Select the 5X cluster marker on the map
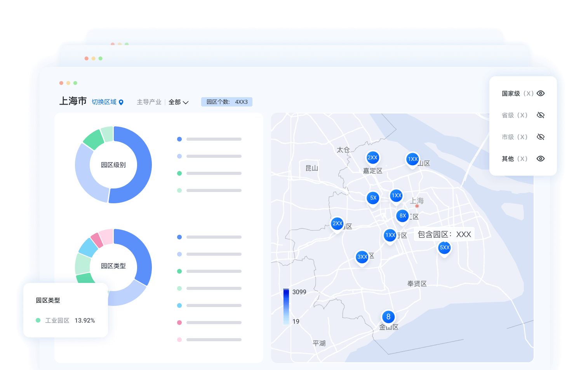588x370 pixels. (x=373, y=198)
